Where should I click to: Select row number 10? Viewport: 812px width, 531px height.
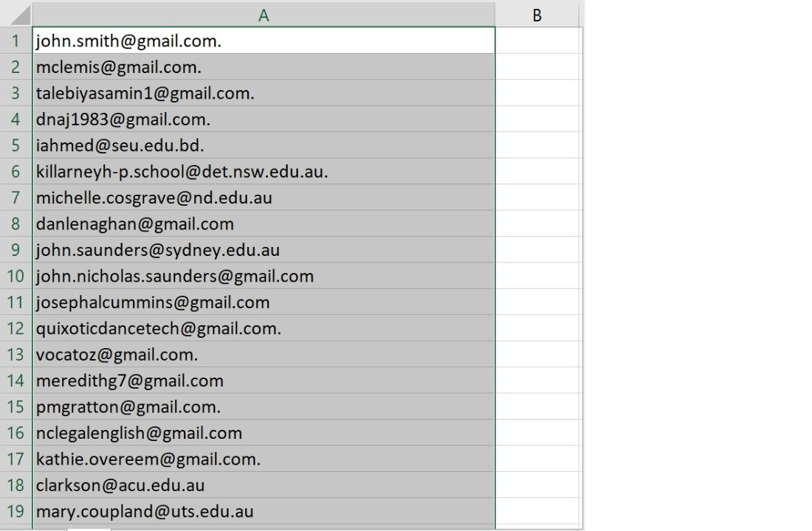(x=15, y=276)
